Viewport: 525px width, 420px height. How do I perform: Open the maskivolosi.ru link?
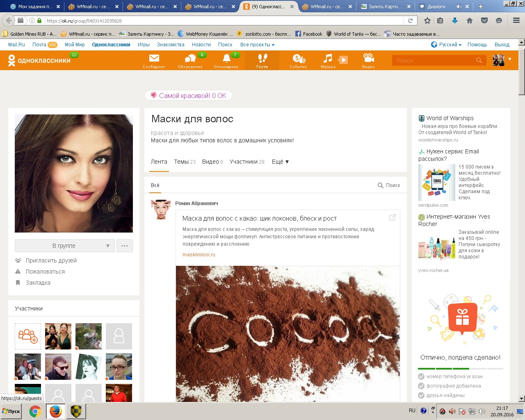click(199, 255)
